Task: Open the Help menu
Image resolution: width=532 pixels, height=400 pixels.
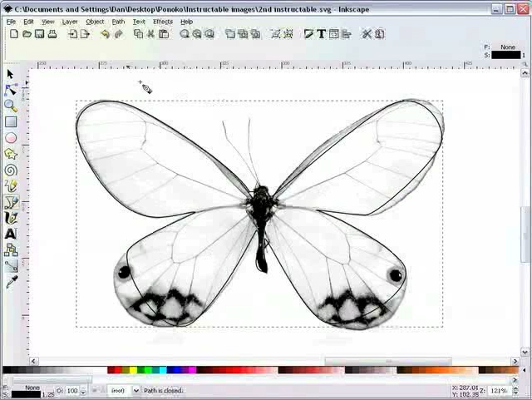Action: click(186, 22)
